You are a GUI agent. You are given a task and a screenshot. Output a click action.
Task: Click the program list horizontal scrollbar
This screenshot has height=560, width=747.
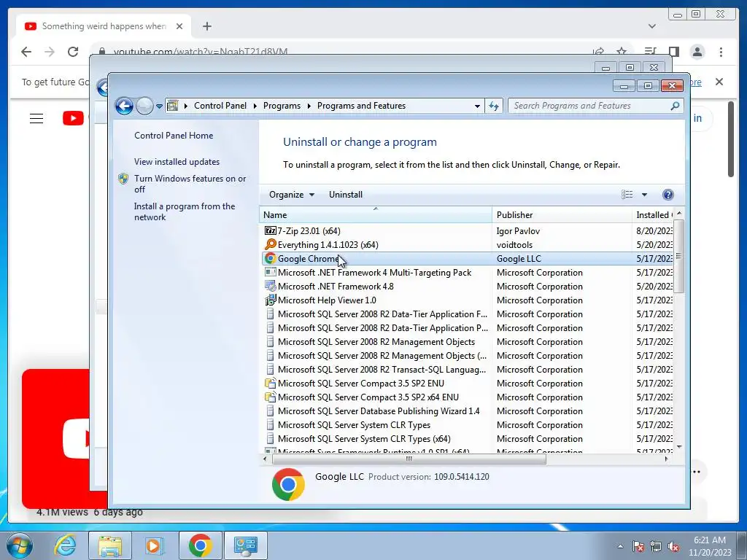click(409, 459)
